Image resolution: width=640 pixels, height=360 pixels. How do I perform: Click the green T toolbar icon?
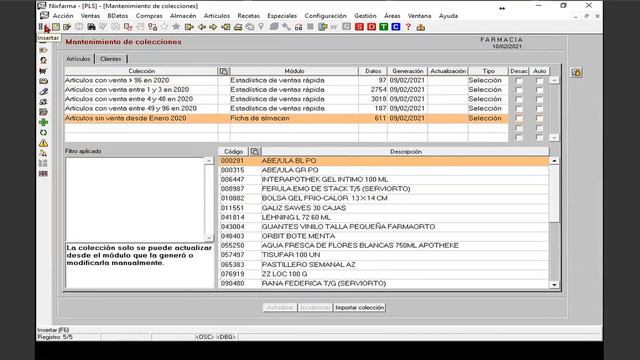384,27
